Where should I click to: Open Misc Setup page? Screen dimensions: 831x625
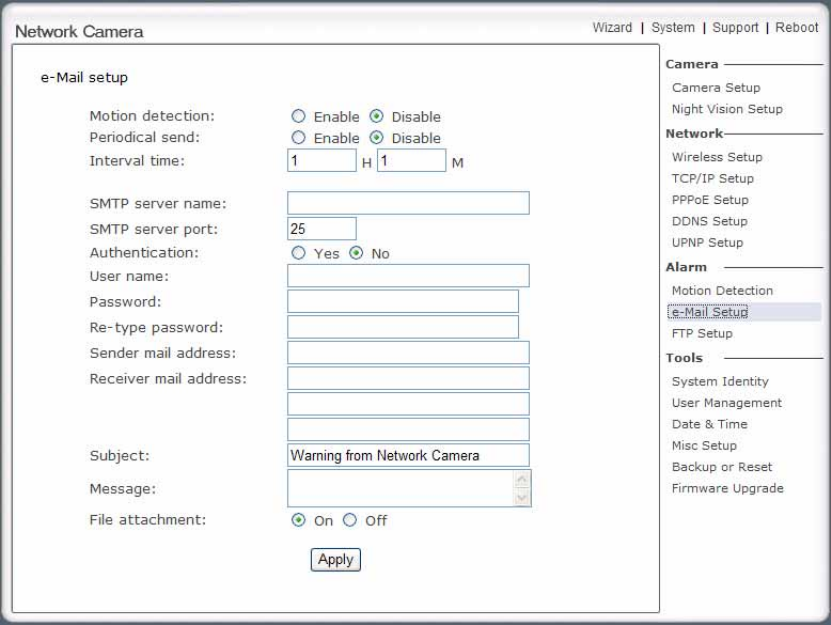(x=704, y=445)
